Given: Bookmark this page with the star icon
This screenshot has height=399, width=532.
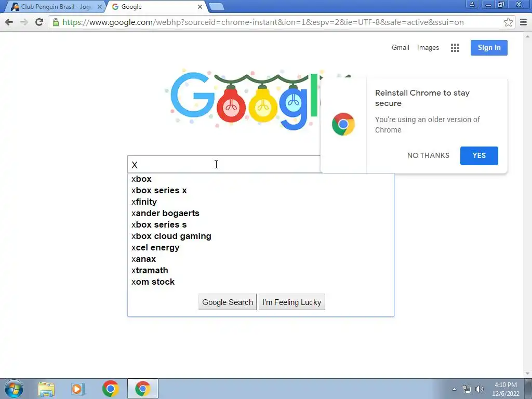Looking at the screenshot, I should click(x=508, y=22).
